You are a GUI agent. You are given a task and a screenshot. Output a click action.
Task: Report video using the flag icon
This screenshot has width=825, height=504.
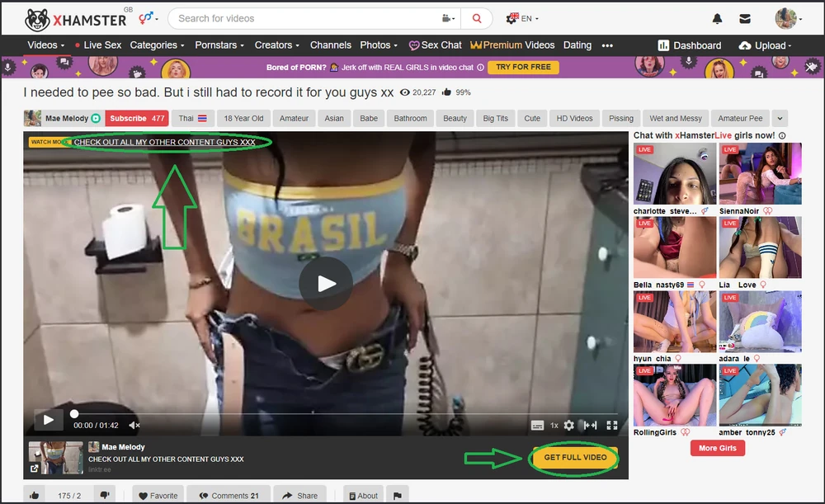397,496
